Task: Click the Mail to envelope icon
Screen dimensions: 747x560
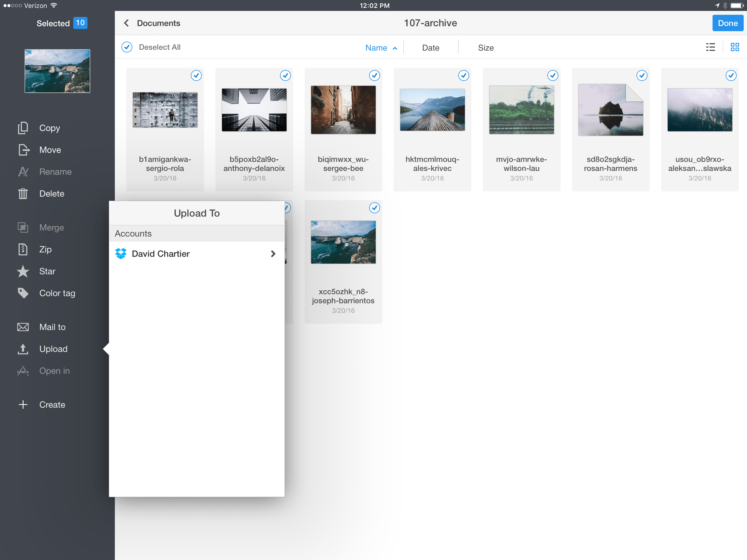Action: coord(23,327)
